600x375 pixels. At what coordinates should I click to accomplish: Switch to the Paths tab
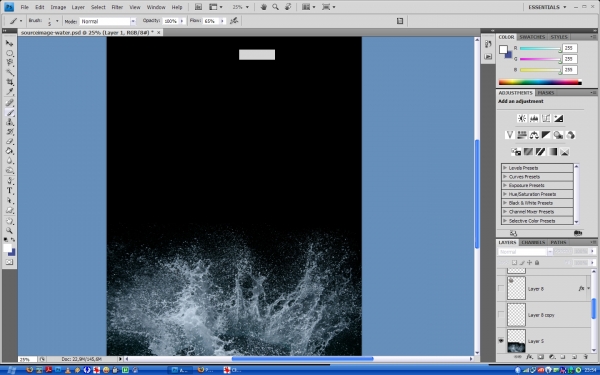point(558,242)
